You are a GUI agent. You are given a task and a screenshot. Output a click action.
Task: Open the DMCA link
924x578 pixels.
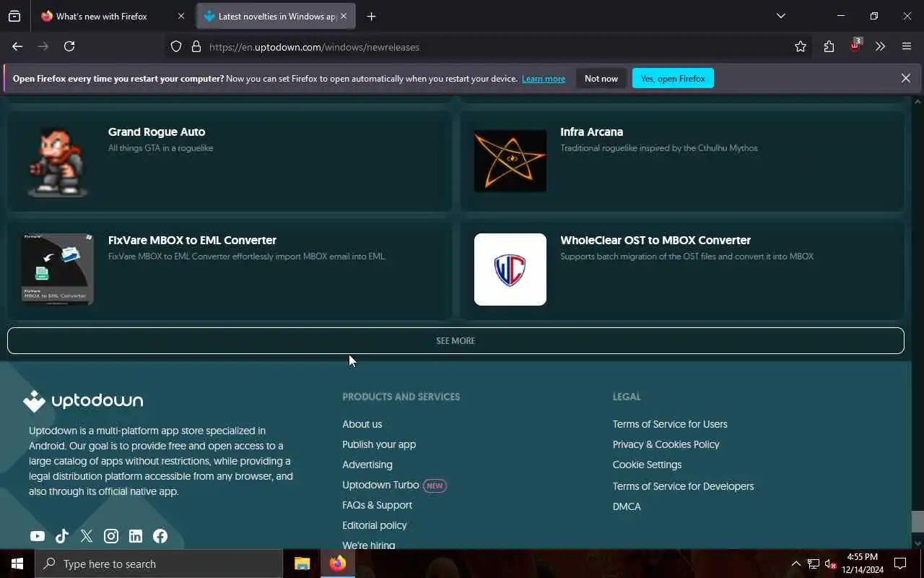coord(627,506)
